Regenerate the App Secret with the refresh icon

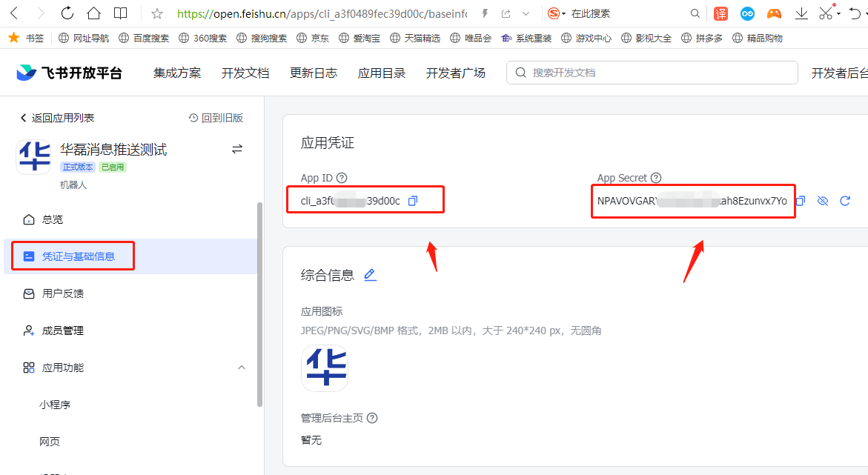click(x=845, y=200)
